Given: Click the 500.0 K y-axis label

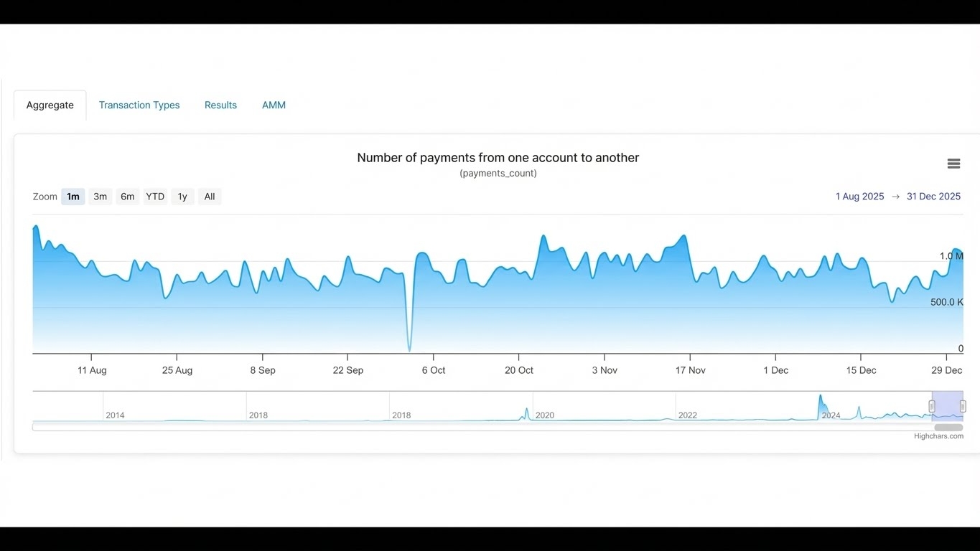Looking at the screenshot, I should 947,302.
